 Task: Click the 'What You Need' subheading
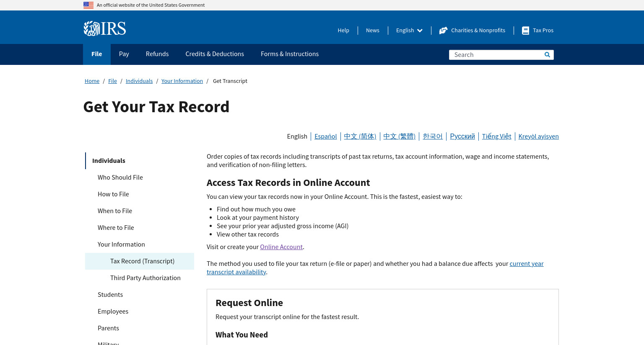tap(241, 335)
